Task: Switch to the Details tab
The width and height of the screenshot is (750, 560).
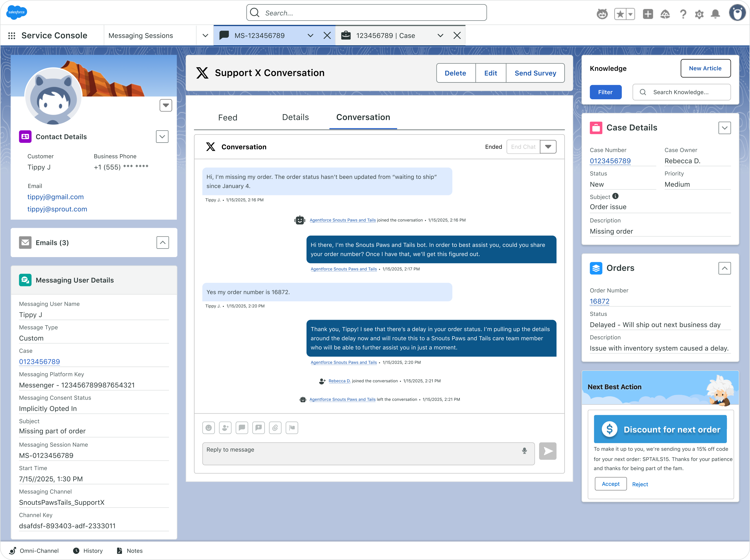Action: click(x=295, y=117)
